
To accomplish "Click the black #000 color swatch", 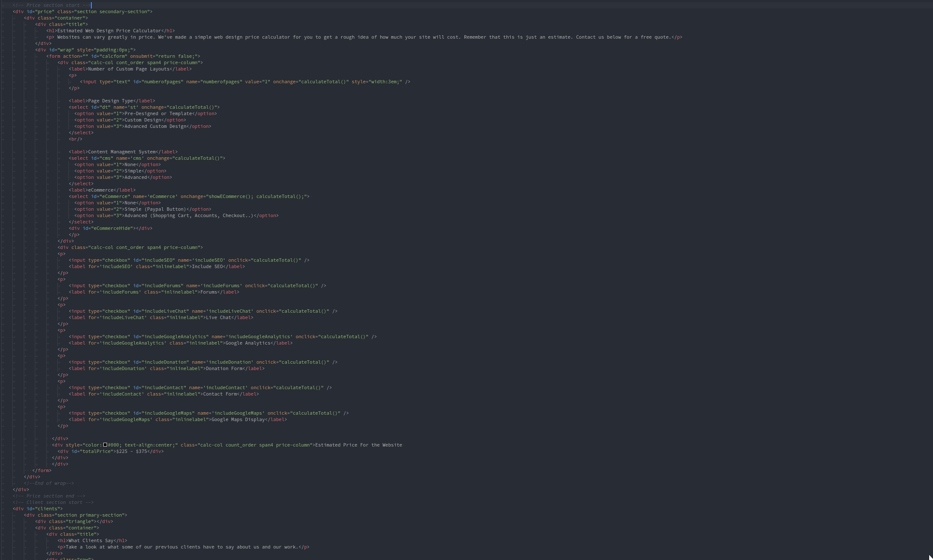I will 105,445.
